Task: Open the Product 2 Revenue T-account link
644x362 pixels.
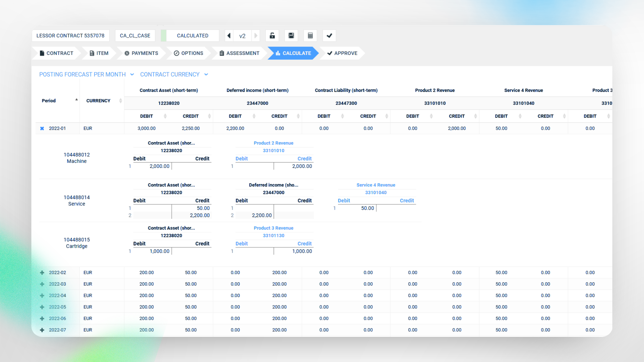Action: click(273, 143)
